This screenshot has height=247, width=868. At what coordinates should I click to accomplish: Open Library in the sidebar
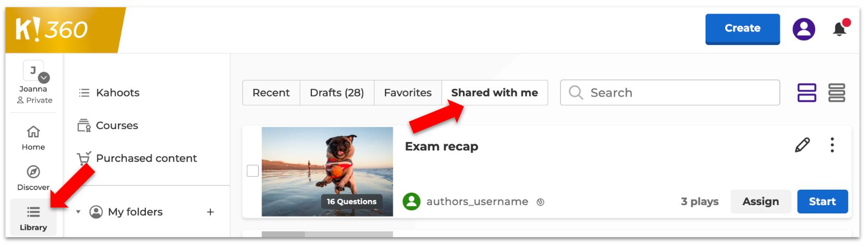[33, 218]
